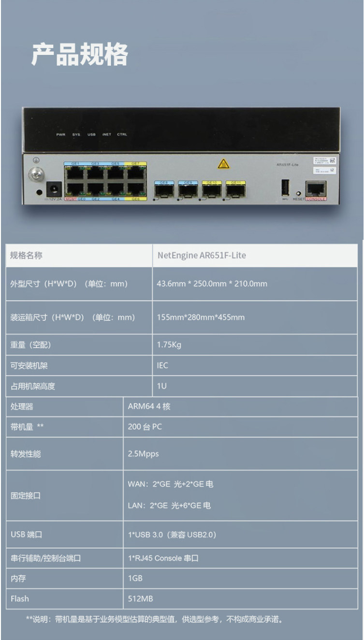Viewport: 364px width, 640px height.
Task: Click the CTRL indicator label
Action: 122,134
